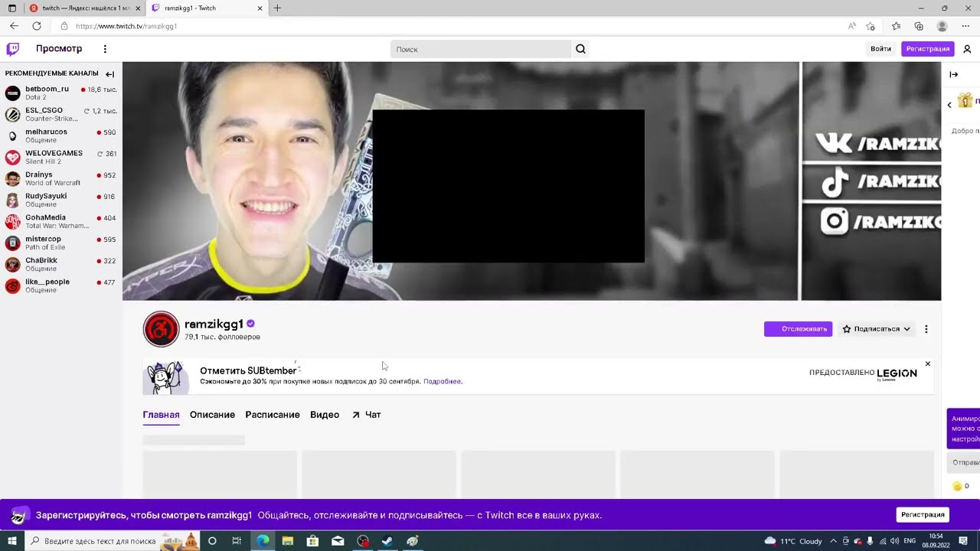Reload the page
This screenshot has width=980, height=551.
click(x=37, y=26)
